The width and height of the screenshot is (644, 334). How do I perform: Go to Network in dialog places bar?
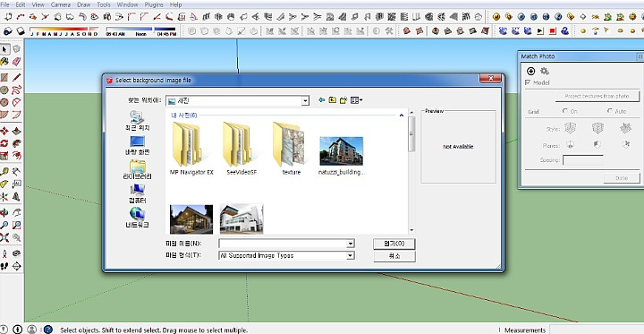(137, 218)
